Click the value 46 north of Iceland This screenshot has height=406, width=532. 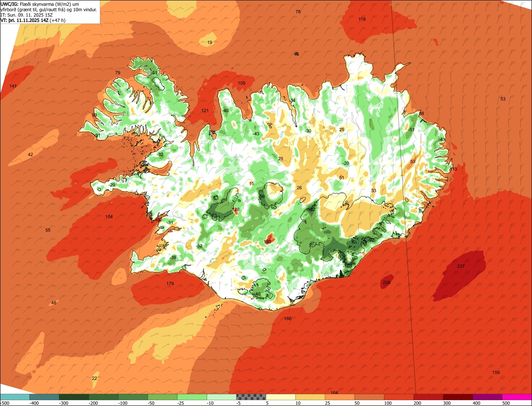(x=296, y=54)
